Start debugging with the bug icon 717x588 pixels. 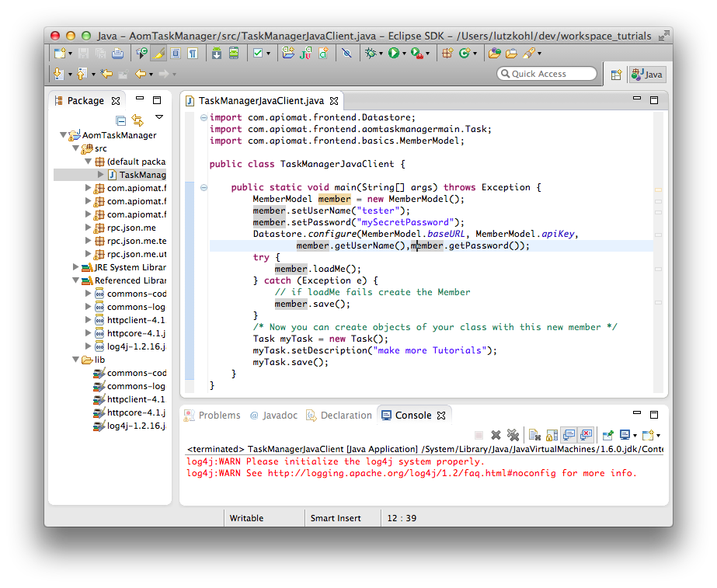pyautogui.click(x=371, y=54)
